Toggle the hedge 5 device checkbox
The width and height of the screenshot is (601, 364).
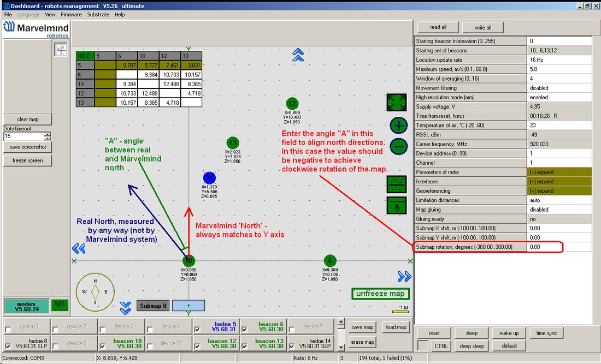[197, 329]
